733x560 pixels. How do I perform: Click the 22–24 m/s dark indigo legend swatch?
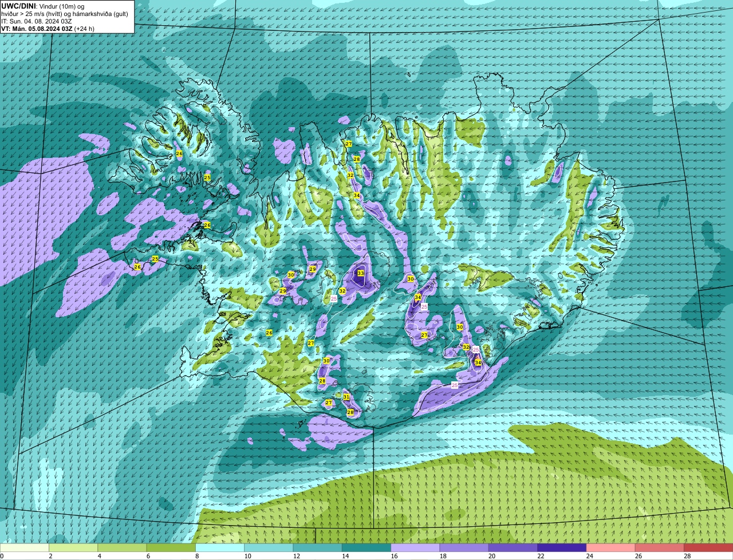pos(562,547)
